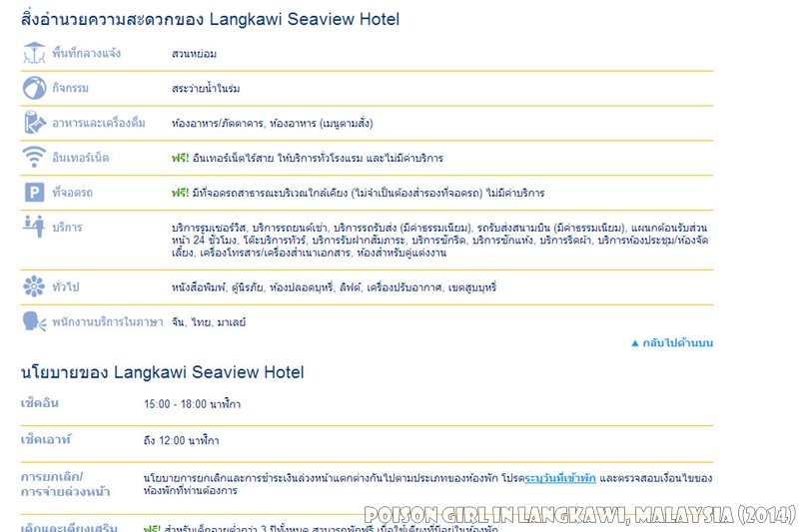This screenshot has width=799, height=532.
Task: Click the free wireless internet description
Action: pos(308,158)
